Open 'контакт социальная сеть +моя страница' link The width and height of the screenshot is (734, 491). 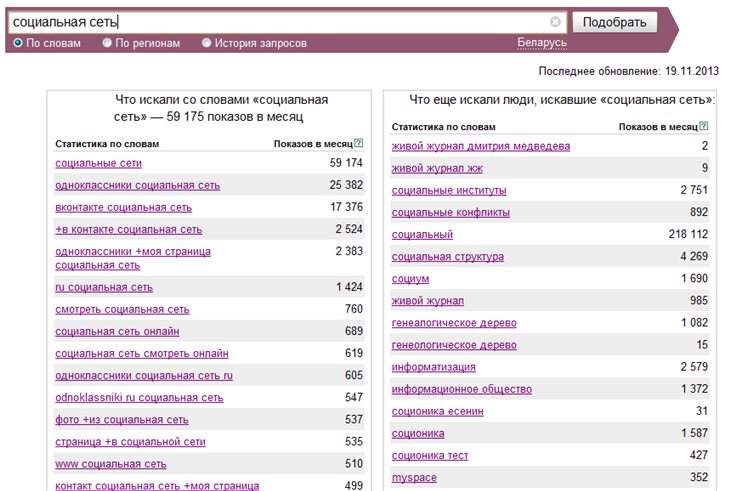(x=157, y=486)
